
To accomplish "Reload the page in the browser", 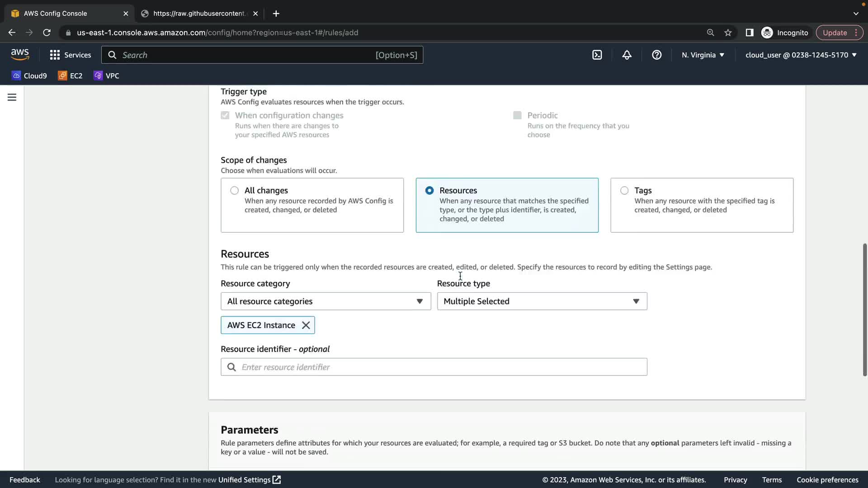I will pyautogui.click(x=47, y=33).
